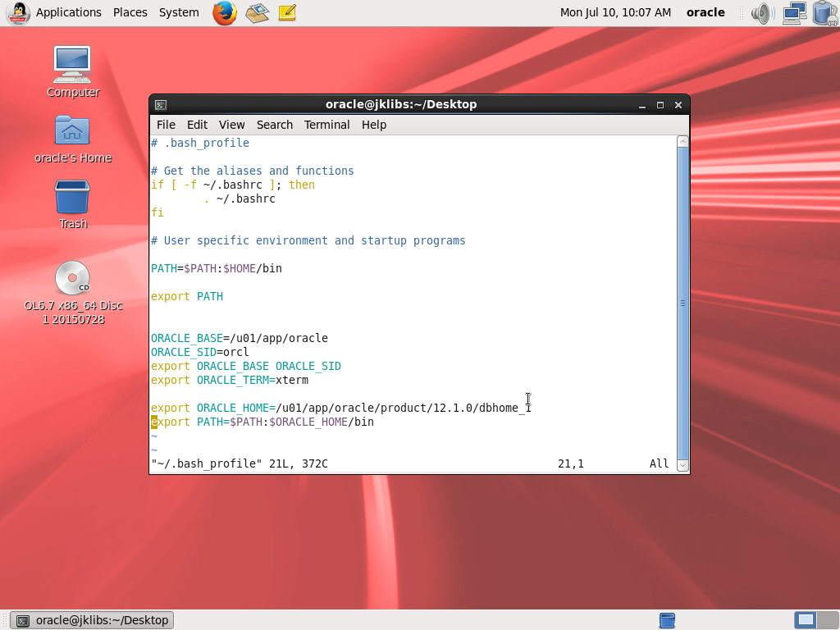The height and width of the screenshot is (630, 840).
Task: Launch Firefox from the top panel
Action: 225,13
